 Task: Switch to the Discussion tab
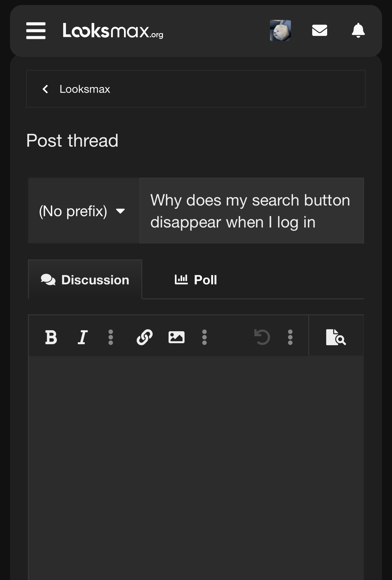85,280
